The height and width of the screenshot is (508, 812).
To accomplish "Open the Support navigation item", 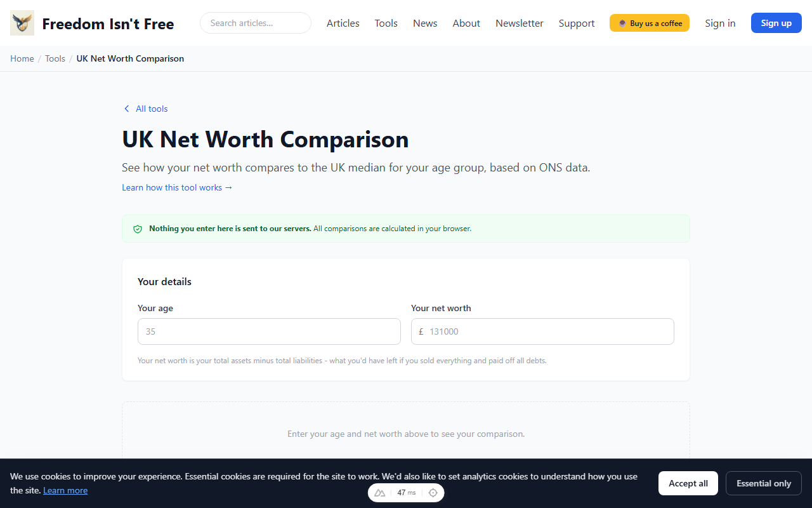I will coord(576,23).
